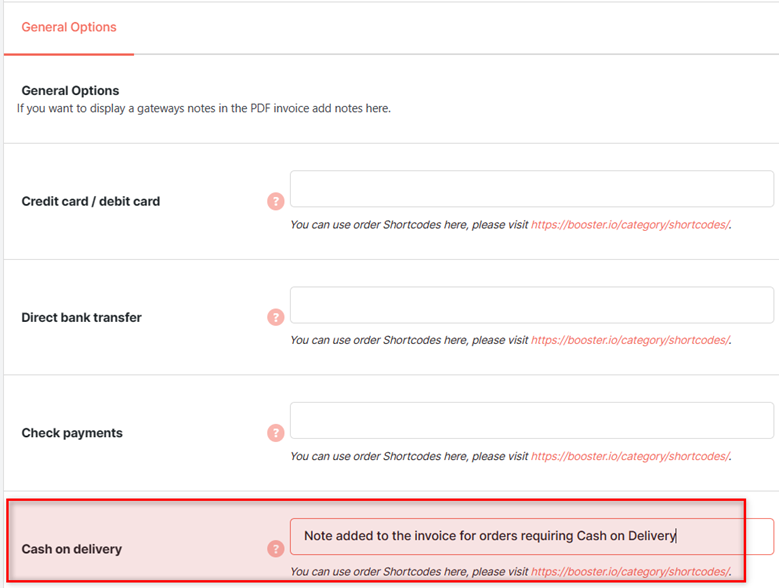Click help icon beside Cash on delivery
This screenshot has width=779, height=588.
tap(276, 549)
